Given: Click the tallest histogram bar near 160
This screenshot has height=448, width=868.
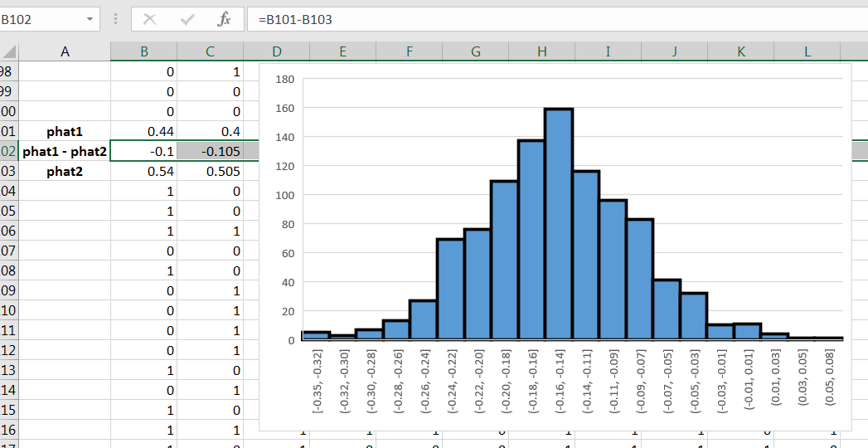Looking at the screenshot, I should (x=558, y=224).
